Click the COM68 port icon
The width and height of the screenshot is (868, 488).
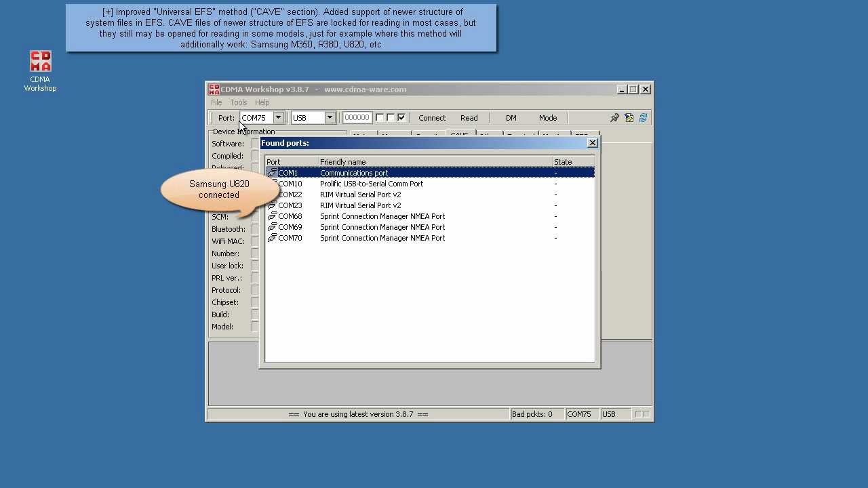click(x=272, y=216)
